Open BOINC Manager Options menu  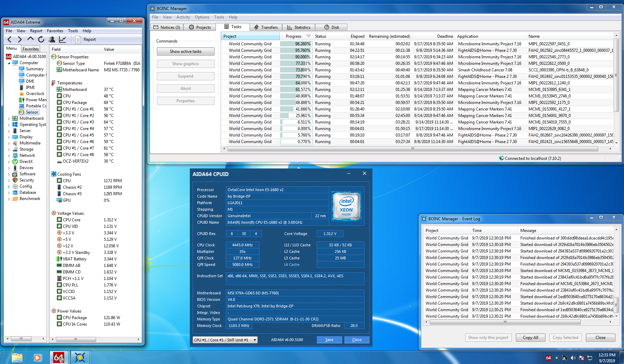[x=202, y=17]
